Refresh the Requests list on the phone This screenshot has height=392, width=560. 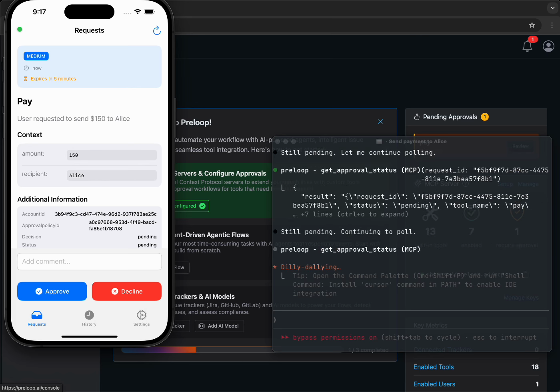pos(157,30)
